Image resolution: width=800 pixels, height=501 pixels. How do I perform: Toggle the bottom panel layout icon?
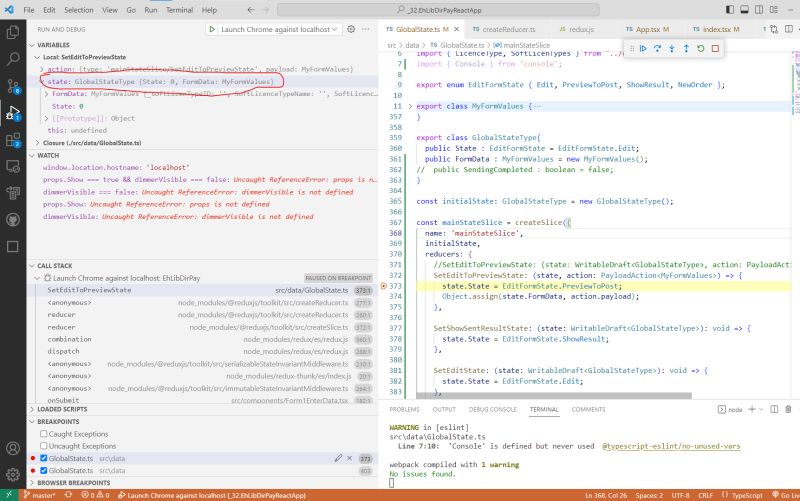pos(744,10)
